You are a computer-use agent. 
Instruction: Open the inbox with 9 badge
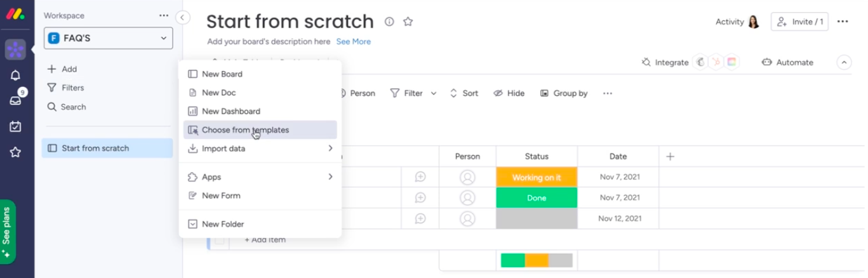(x=15, y=100)
